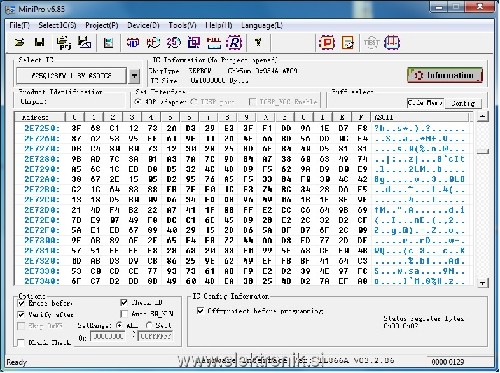Select the ICSP port radio button

coord(194,102)
